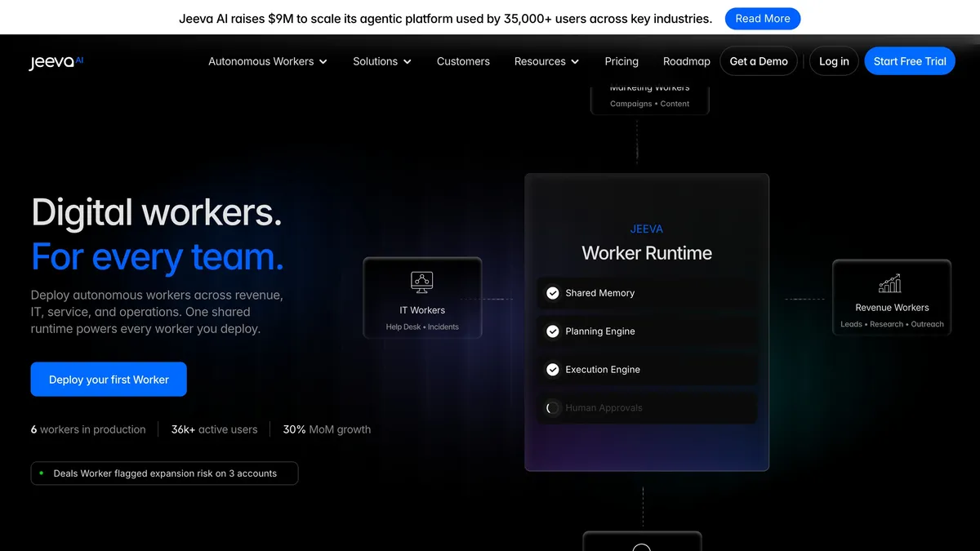The image size is (980, 551).
Task: Expand the Autonomous Workers chevron
Action: click(323, 61)
